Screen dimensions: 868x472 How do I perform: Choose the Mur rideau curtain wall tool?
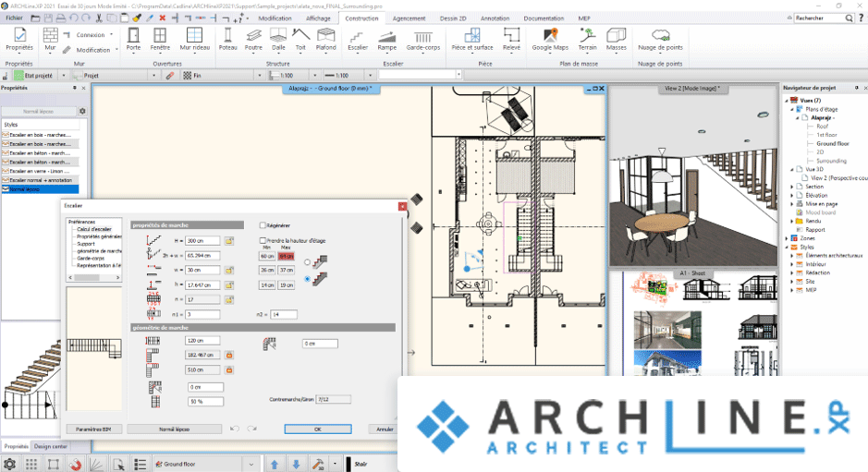(x=194, y=40)
